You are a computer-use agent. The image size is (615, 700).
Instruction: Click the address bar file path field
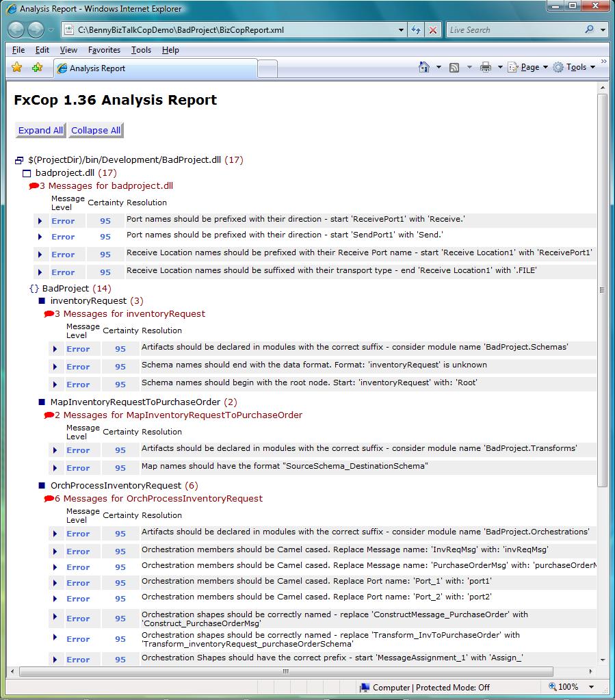[235, 30]
